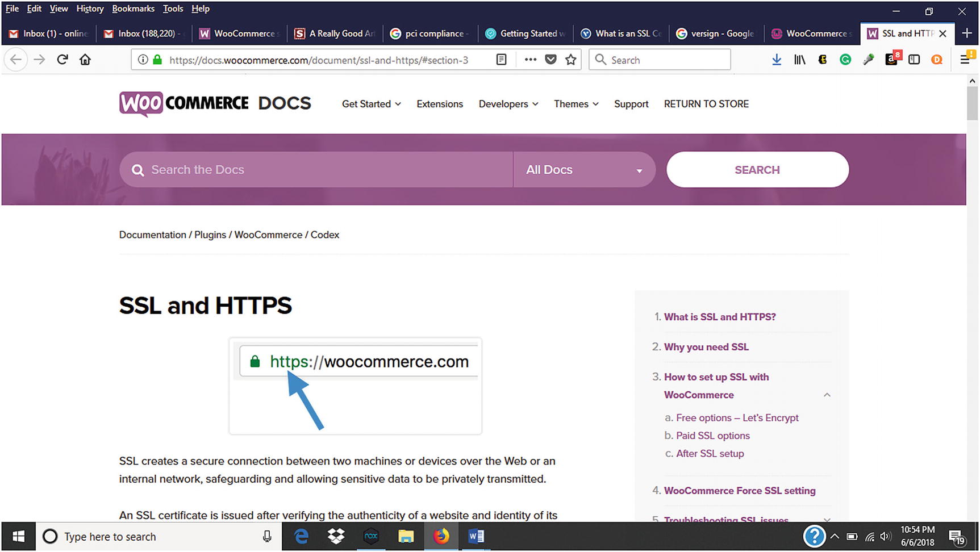Viewport: 980px width, 552px height.
Task: Click the Firefox icon in the taskbar
Action: pos(441,536)
